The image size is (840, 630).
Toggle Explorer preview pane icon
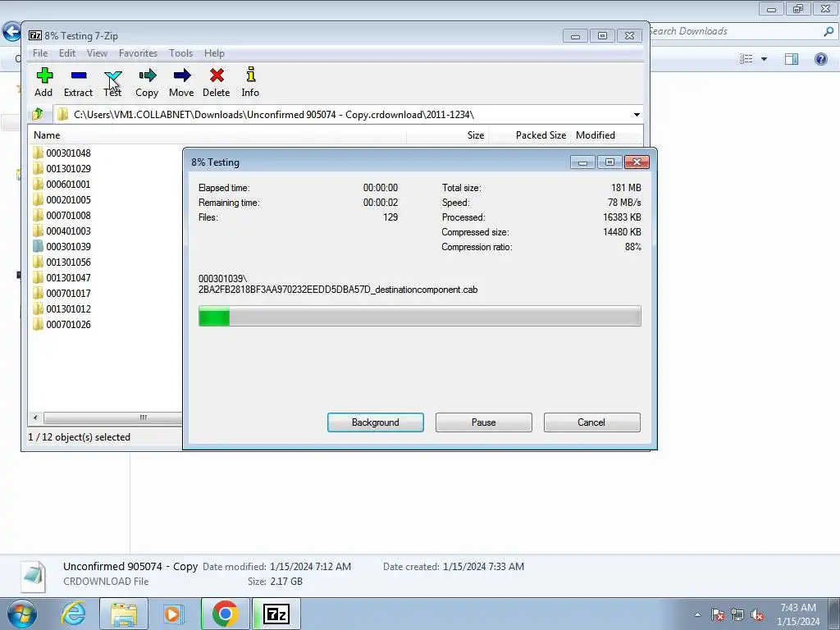[x=792, y=59]
